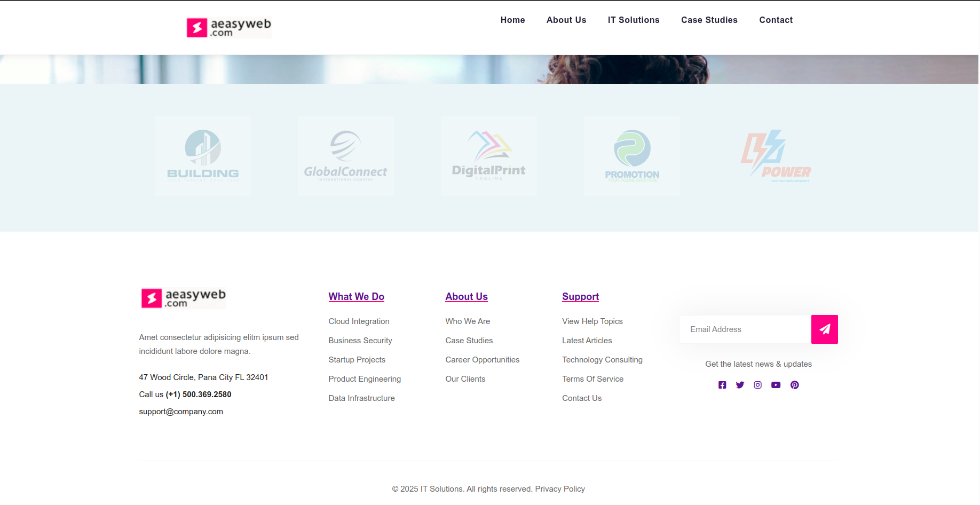Open the Facebook social icon
The height and width of the screenshot is (505, 980).
point(722,385)
